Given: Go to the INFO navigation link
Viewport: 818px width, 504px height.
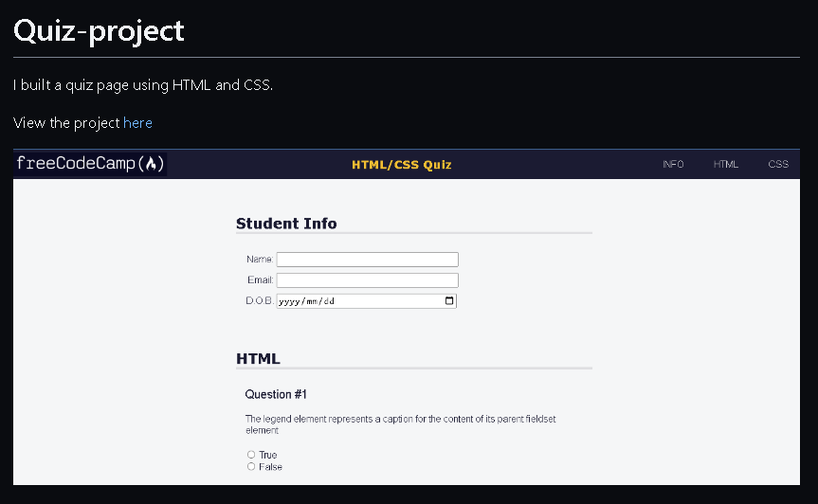Looking at the screenshot, I should pos(673,164).
